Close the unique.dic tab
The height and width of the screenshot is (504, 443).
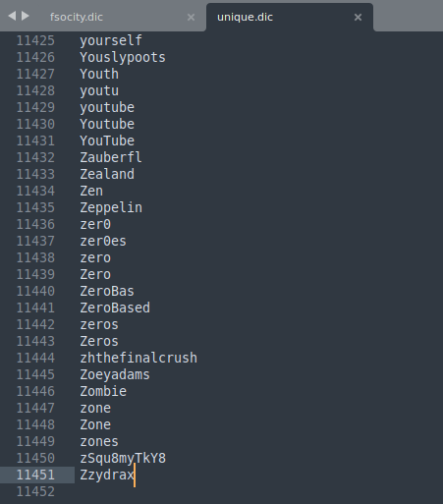(x=358, y=17)
